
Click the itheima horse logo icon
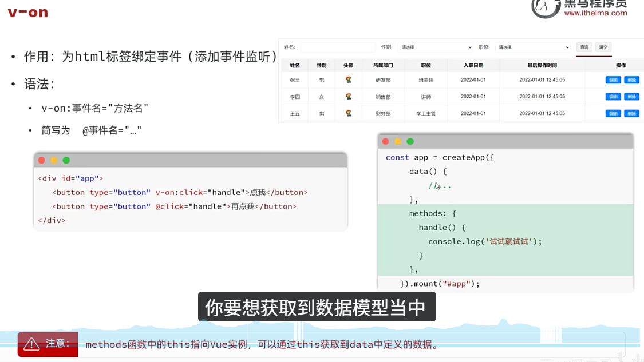tap(546, 8)
